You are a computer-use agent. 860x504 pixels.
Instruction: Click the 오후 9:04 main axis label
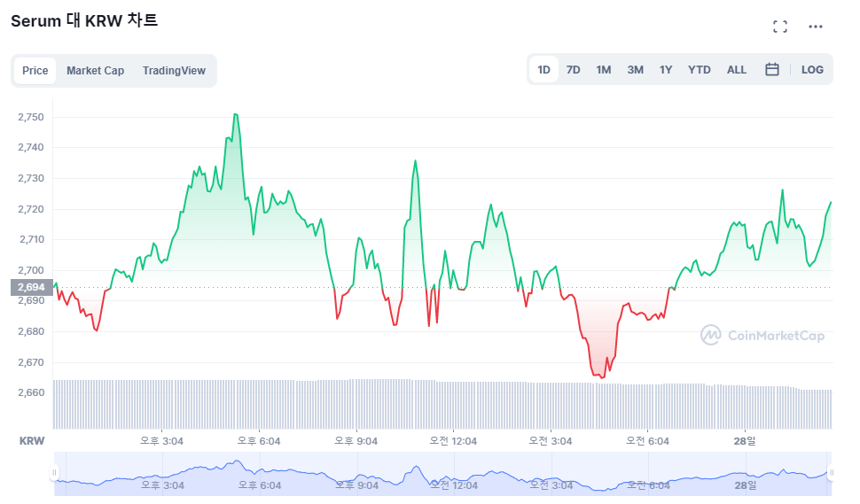[x=356, y=441]
